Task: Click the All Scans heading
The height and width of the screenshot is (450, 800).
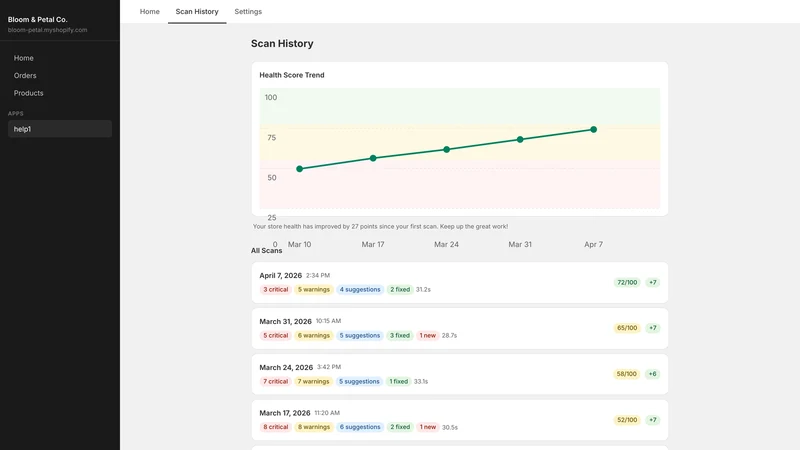Action: point(266,251)
